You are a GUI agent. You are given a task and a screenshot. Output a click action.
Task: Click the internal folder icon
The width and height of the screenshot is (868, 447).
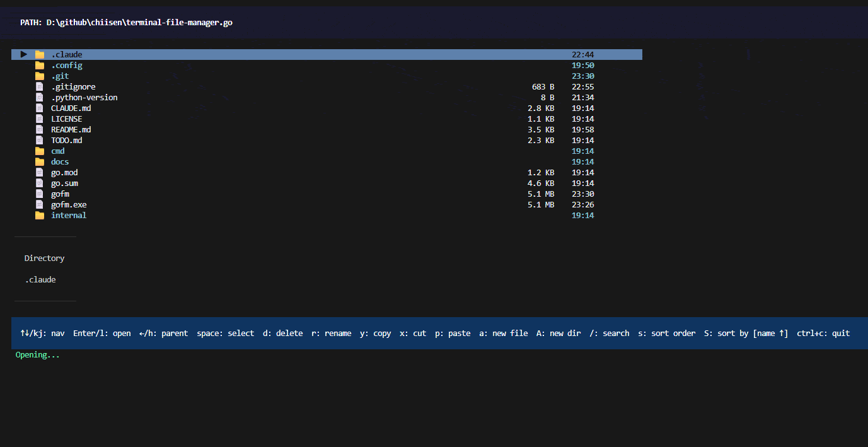click(40, 215)
